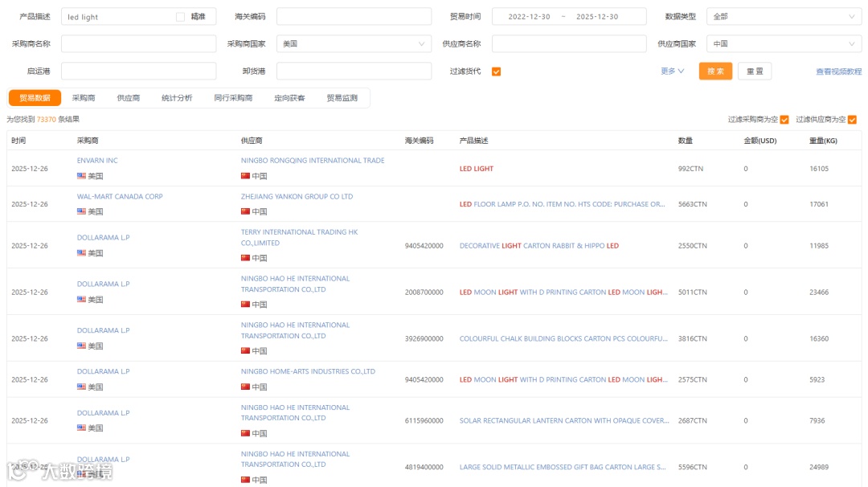Open the 数据类型 dropdown showing 全部
Screen dimensions: 868x487
(x=784, y=17)
